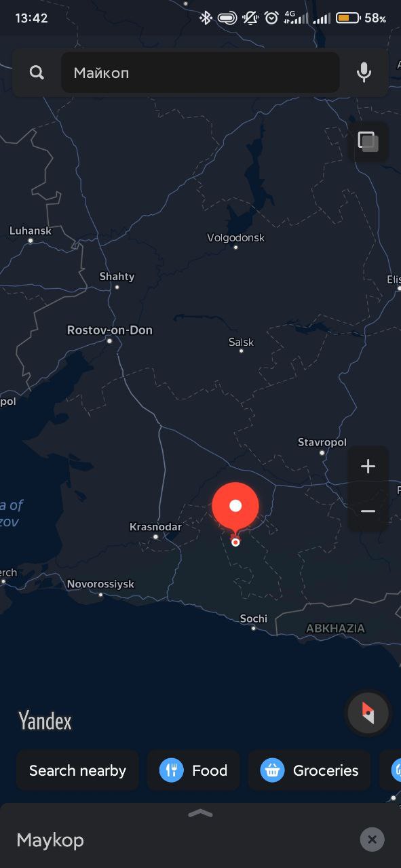Screen dimensions: 401x868
Task: Open the map layers button
Action: 368,142
